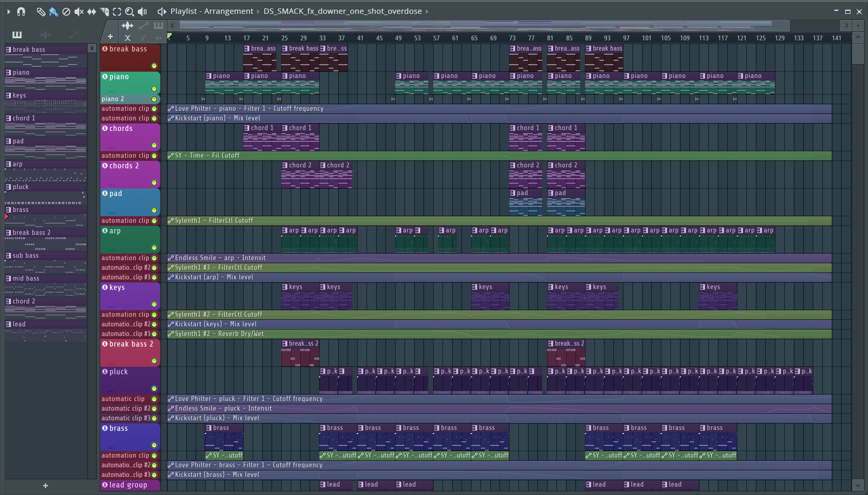Select the Playback speaker tool
Viewport: 868px width, 495px height.
pyautogui.click(x=142, y=11)
